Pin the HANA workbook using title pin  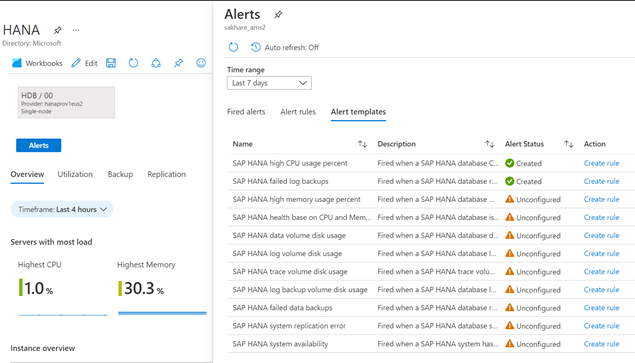[x=58, y=30]
